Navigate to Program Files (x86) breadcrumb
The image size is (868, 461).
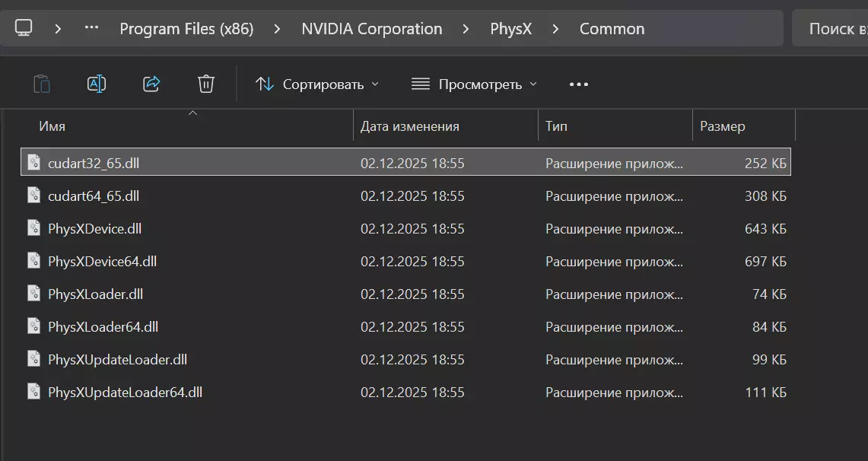(x=186, y=29)
